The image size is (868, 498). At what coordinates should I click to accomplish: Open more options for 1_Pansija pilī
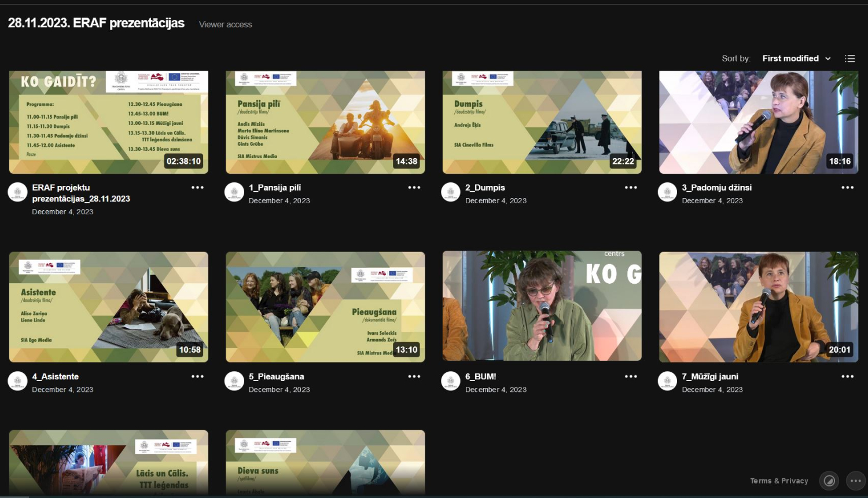414,188
